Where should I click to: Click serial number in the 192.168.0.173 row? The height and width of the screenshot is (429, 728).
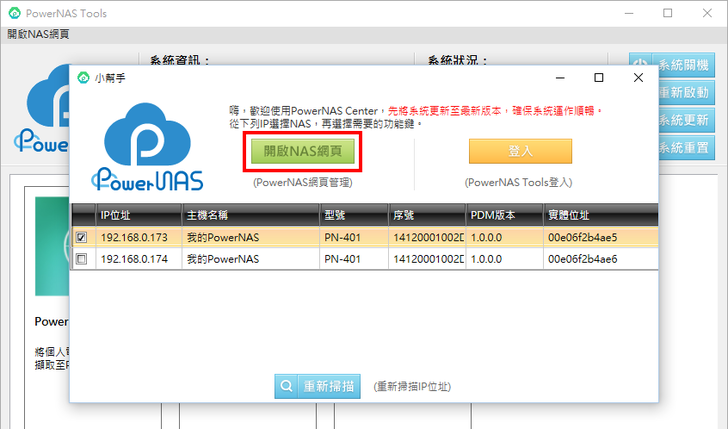tap(428, 237)
